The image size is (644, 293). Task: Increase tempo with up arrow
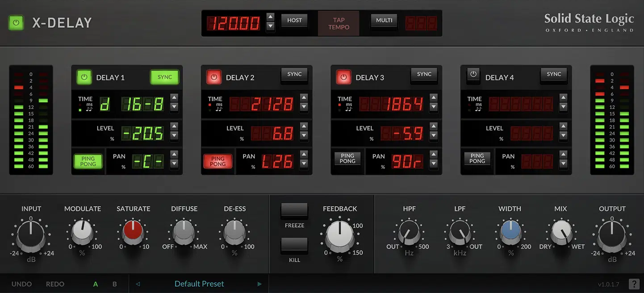[x=270, y=17]
